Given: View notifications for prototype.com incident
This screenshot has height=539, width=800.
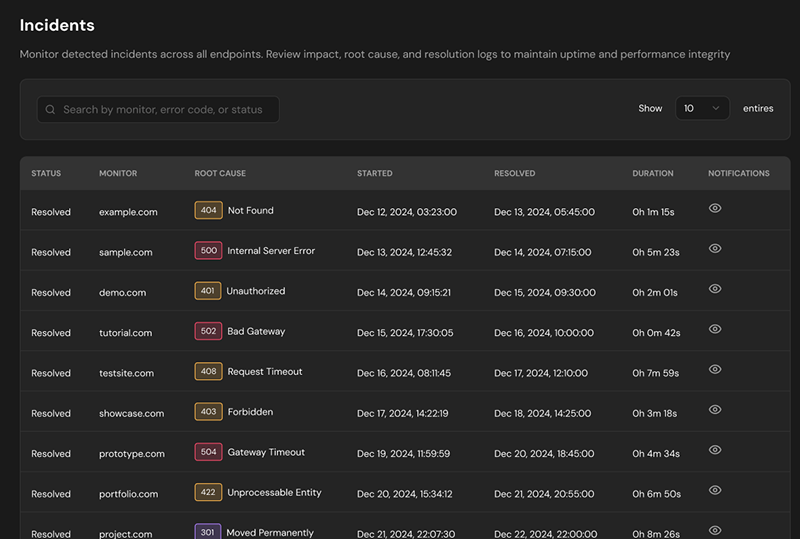Looking at the screenshot, I should click(x=715, y=450).
